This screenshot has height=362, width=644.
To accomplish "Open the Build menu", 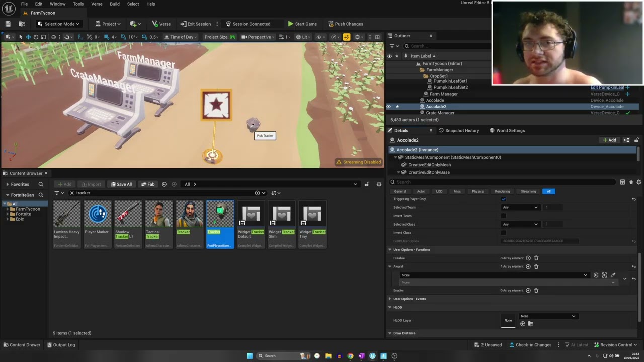I will pyautogui.click(x=115, y=4).
